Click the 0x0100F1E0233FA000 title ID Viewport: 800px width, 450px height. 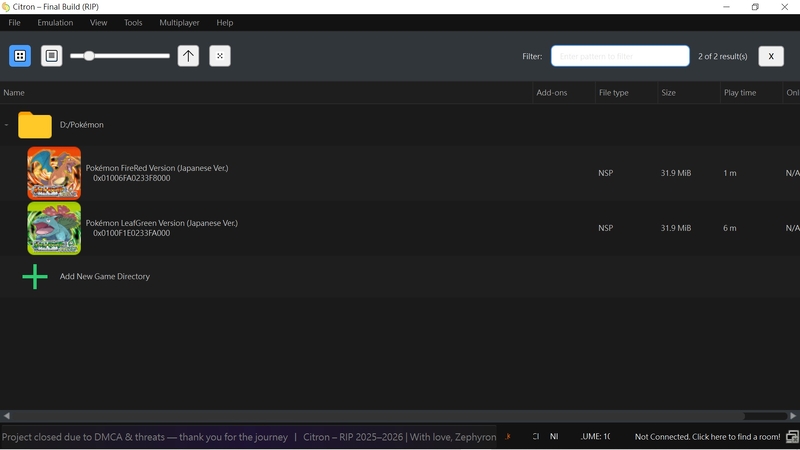pyautogui.click(x=132, y=233)
